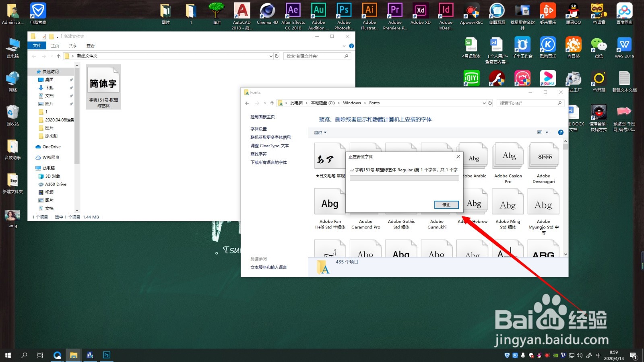Open 回收站 recycle bin icon
Image resolution: width=644 pixels, height=362 pixels.
(x=12, y=115)
